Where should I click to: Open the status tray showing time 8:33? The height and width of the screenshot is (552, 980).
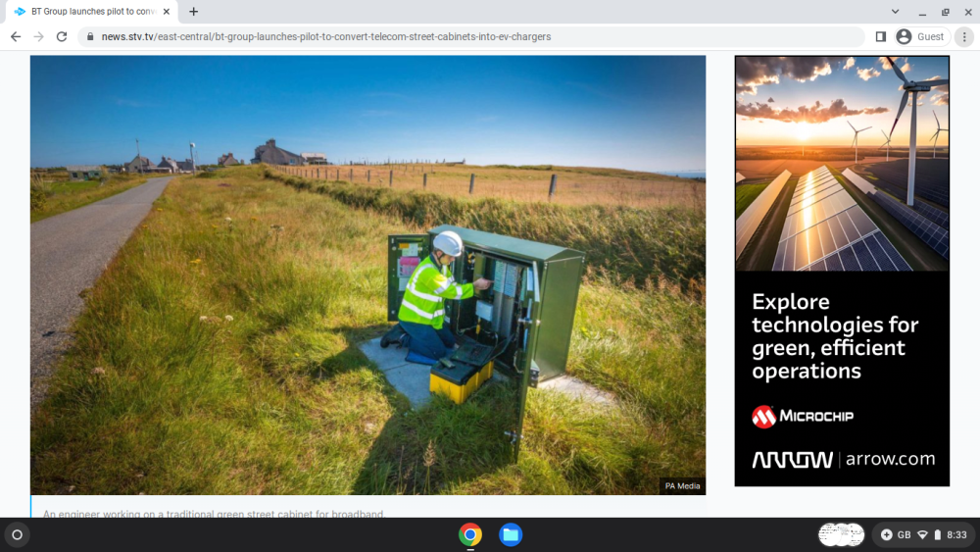pyautogui.click(x=924, y=534)
